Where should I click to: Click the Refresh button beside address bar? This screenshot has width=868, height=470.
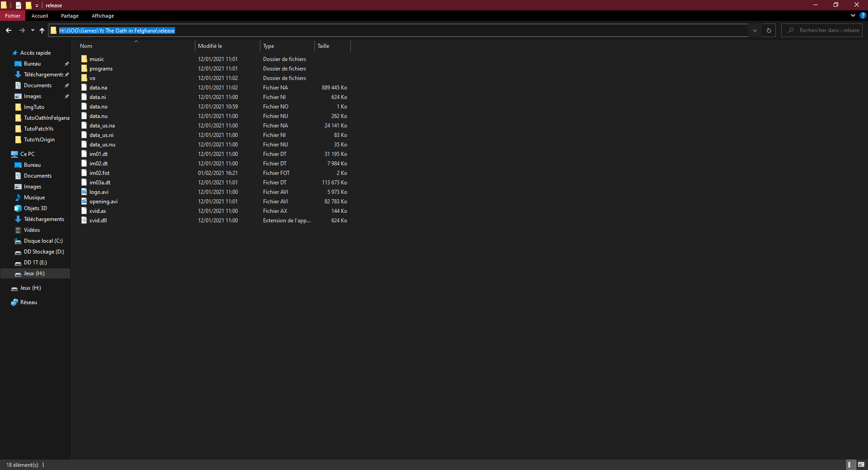(769, 30)
